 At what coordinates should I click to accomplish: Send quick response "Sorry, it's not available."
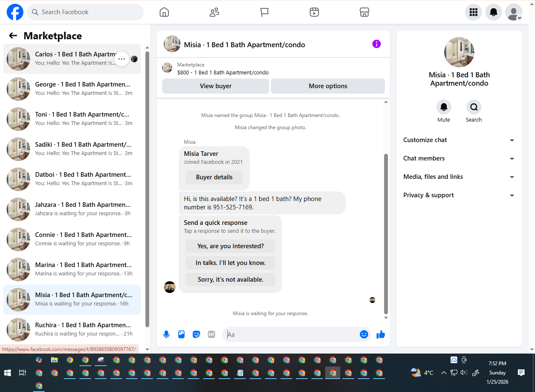[231, 280]
